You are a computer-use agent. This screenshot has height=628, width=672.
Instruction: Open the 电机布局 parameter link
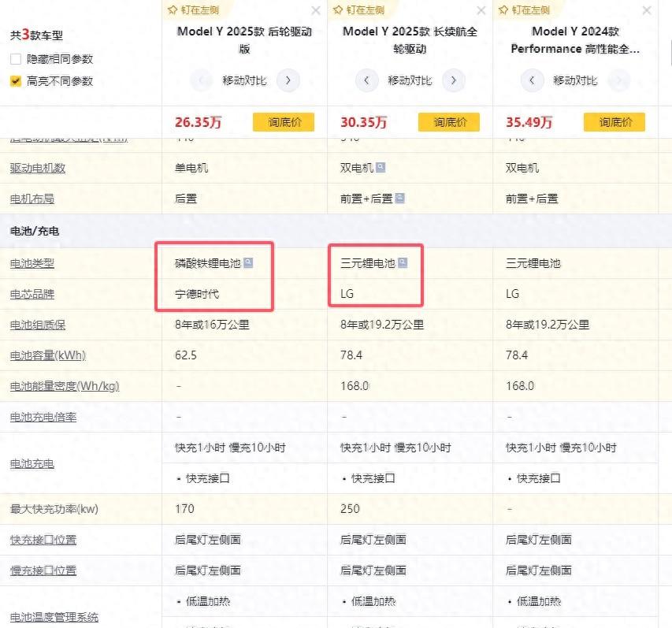(32, 199)
